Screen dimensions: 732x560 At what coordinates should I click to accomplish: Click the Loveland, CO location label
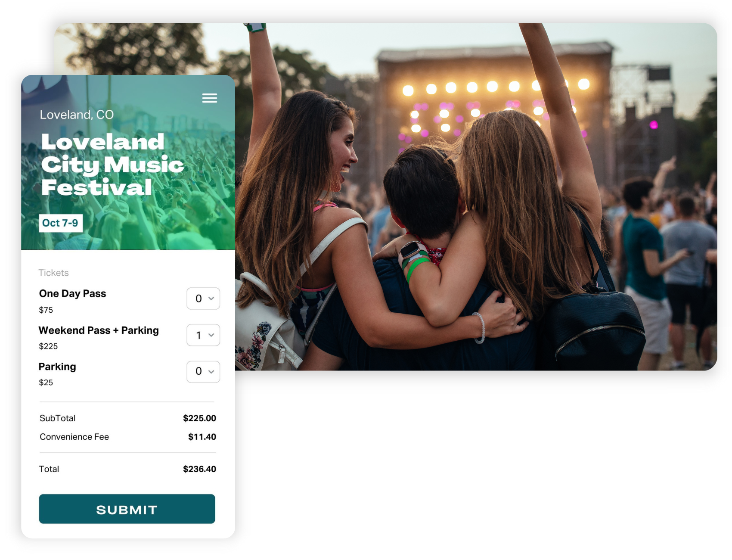pos(77,115)
